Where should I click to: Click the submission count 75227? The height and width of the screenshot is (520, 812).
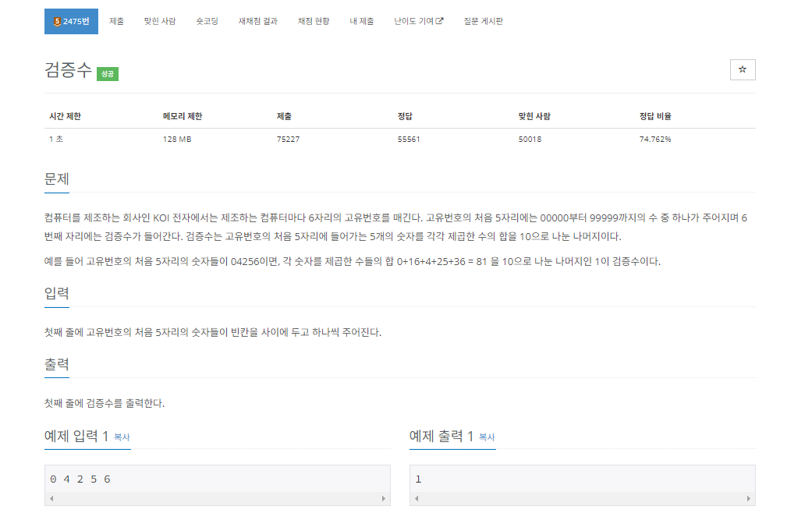tap(288, 140)
